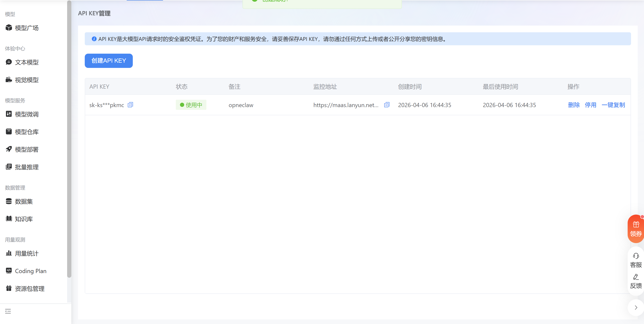Select the Coding Plan menu item

pyautogui.click(x=30, y=271)
